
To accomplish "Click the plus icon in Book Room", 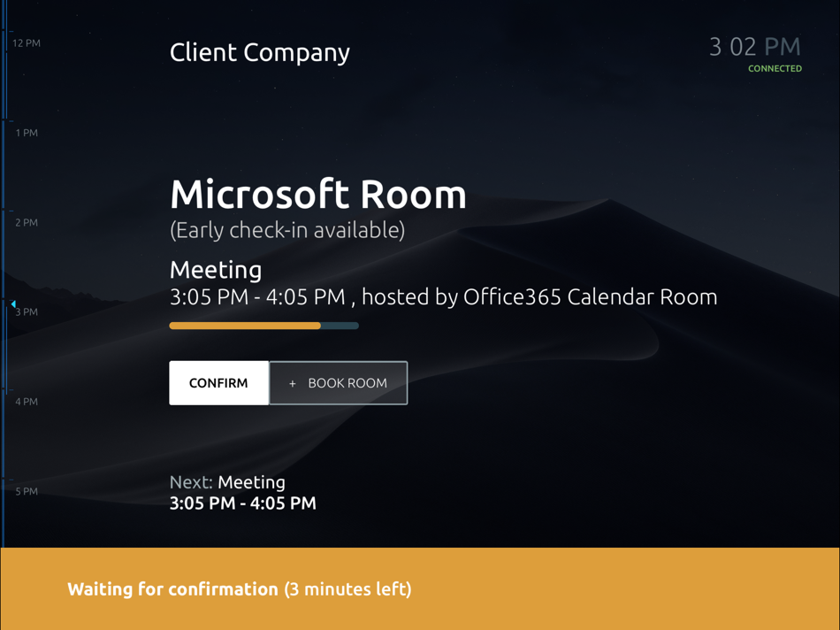I will [x=293, y=383].
